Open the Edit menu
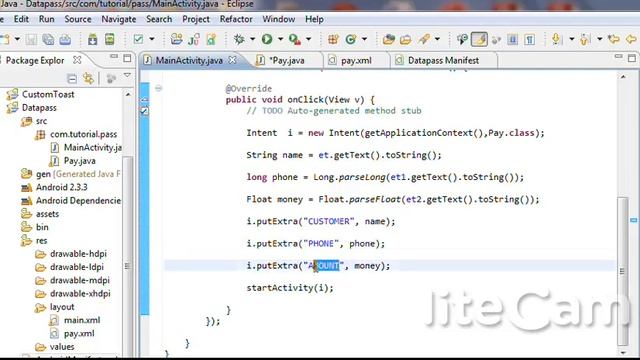Screen dimensions: 640x360 (x=21, y=19)
